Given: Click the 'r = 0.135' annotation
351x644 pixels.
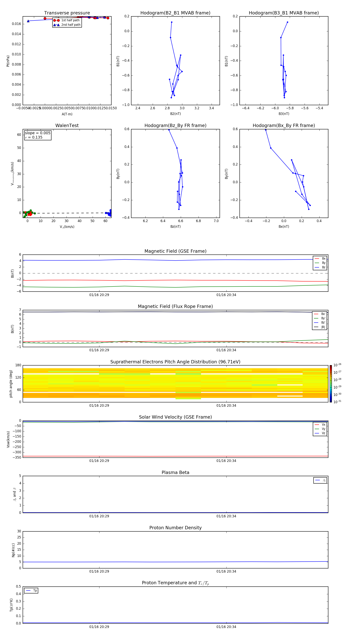Looking at the screenshot, I should tap(34, 137).
